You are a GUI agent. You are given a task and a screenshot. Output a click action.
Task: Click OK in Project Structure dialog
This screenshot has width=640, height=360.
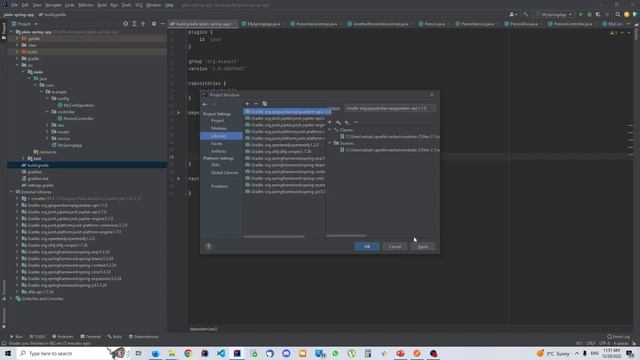pos(367,247)
